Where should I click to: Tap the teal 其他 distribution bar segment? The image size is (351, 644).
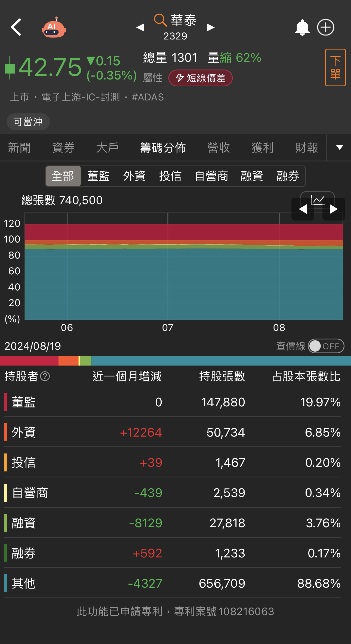tap(221, 361)
